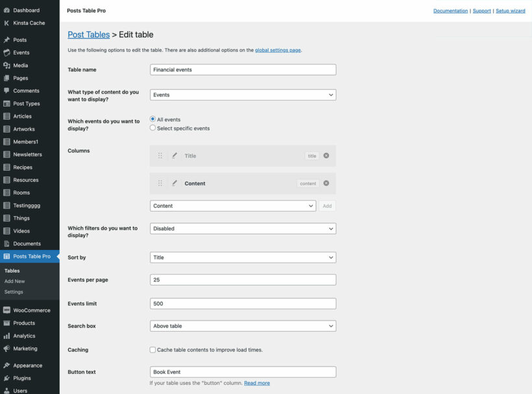This screenshot has height=394, width=532.
Task: Expand the filters dropdown set to Disabled
Action: coord(243,228)
